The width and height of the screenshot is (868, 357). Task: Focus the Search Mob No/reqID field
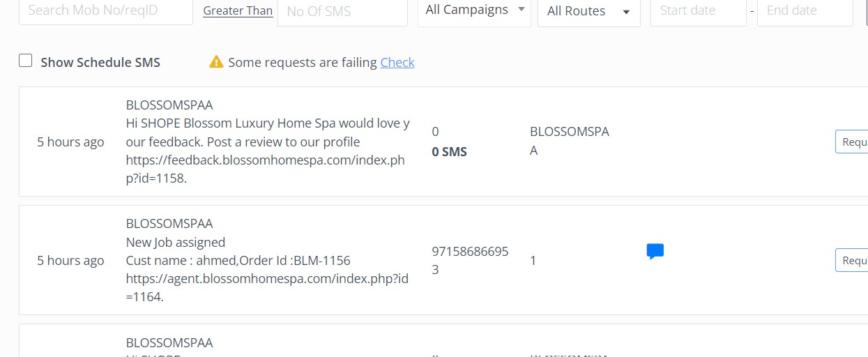[105, 11]
